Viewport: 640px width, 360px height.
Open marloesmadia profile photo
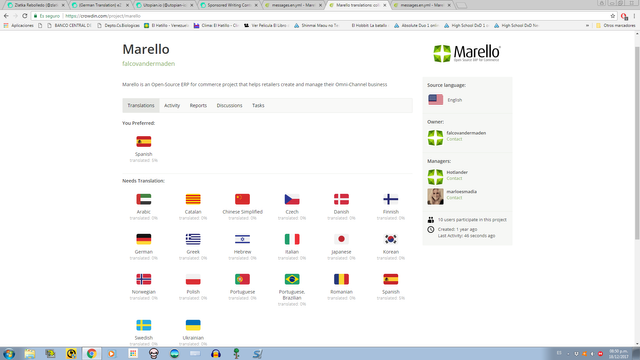(x=435, y=196)
